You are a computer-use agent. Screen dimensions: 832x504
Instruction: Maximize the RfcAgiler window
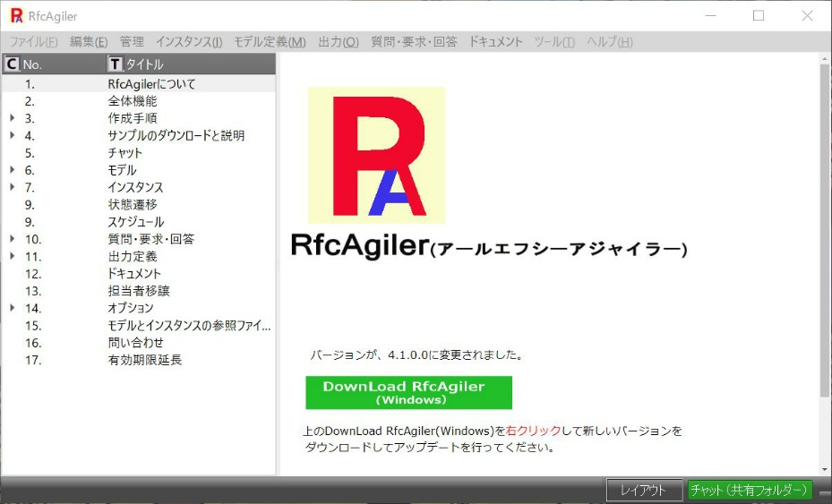point(759,16)
